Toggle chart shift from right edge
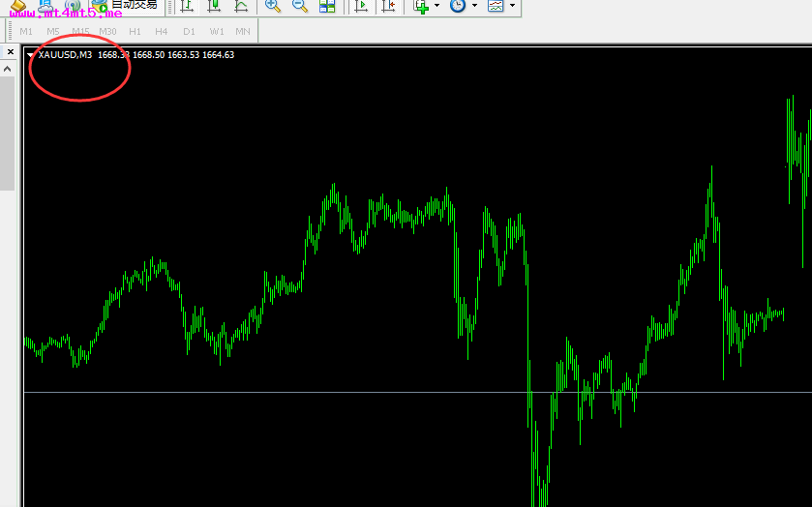The width and height of the screenshot is (812, 507). pyautogui.click(x=388, y=6)
